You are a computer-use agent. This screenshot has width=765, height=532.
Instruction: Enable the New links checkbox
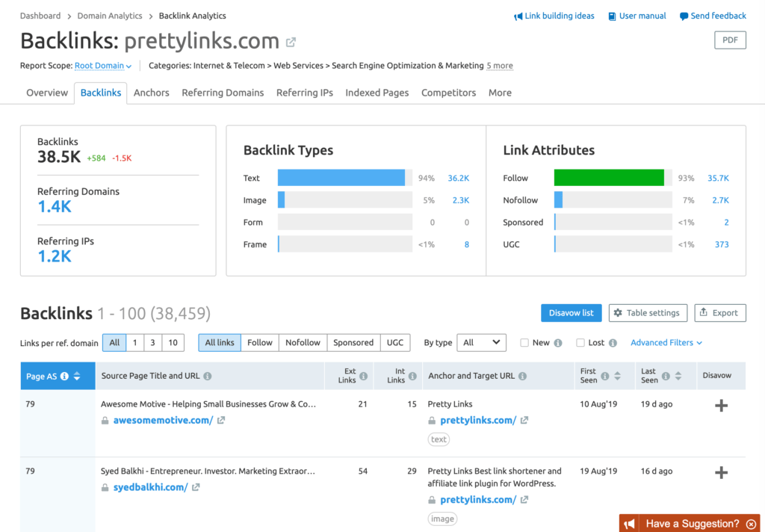click(524, 342)
